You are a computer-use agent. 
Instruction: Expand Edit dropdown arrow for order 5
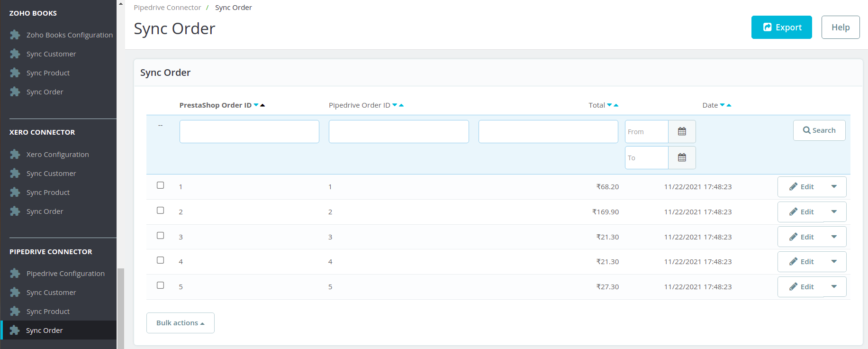coord(834,286)
